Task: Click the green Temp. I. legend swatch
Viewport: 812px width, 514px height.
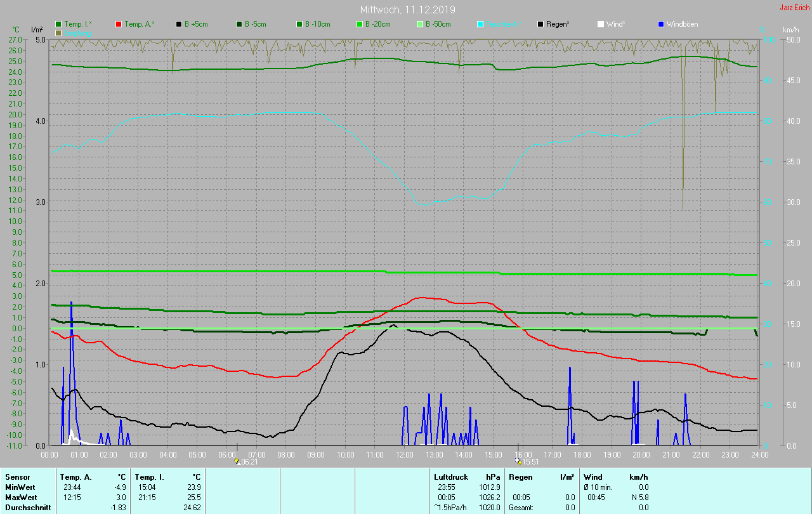Action: (58, 24)
